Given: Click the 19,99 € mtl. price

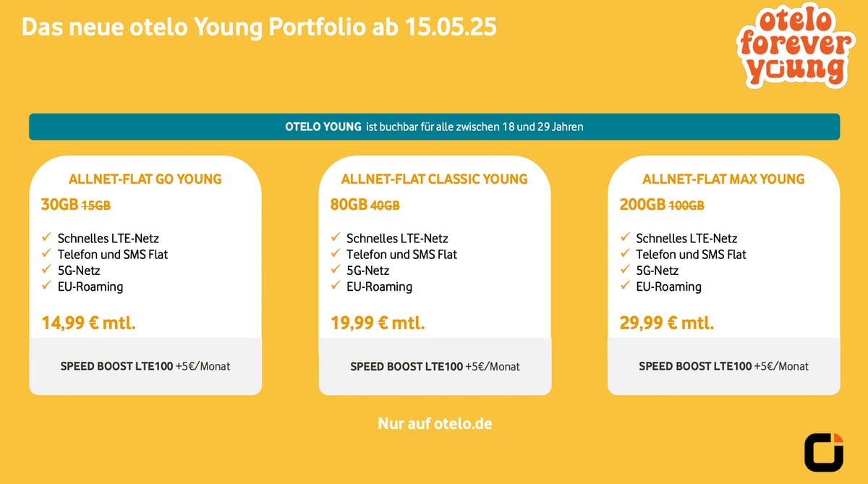Looking at the screenshot, I should tap(378, 323).
